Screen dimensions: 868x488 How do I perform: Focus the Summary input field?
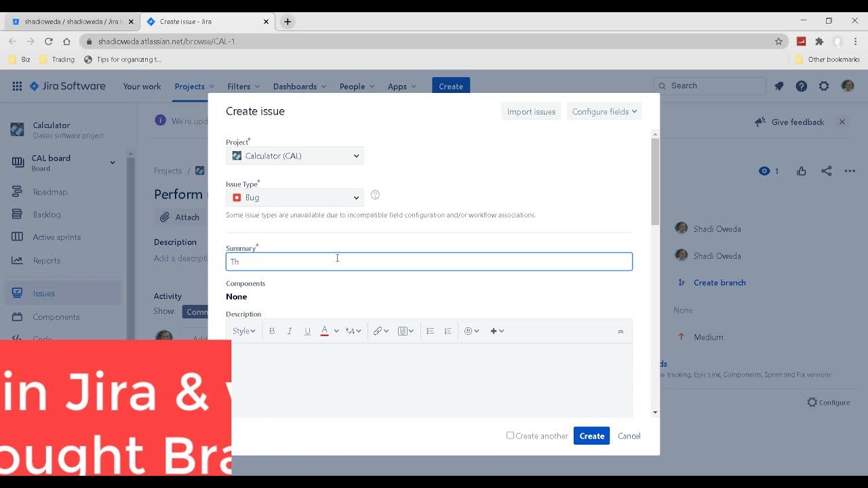pos(429,262)
